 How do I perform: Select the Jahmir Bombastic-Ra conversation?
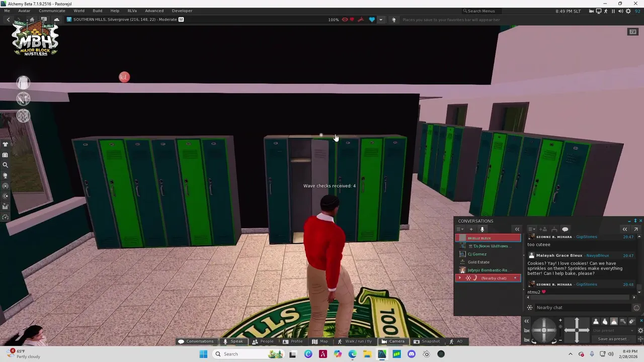pyautogui.click(x=488, y=270)
